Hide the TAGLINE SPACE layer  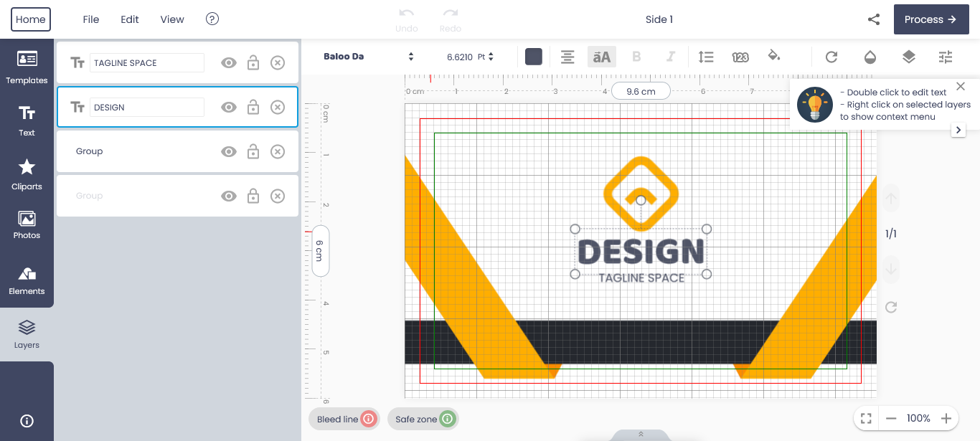tap(229, 63)
